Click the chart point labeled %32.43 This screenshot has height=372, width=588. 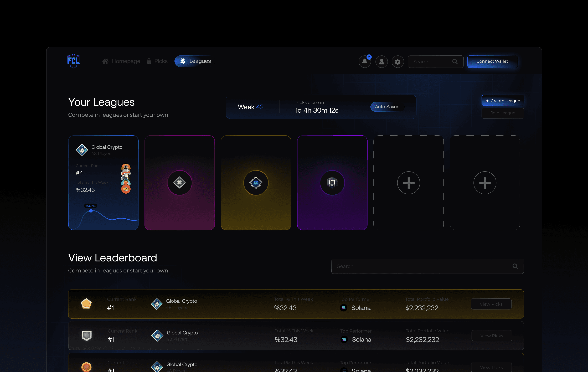click(x=91, y=211)
